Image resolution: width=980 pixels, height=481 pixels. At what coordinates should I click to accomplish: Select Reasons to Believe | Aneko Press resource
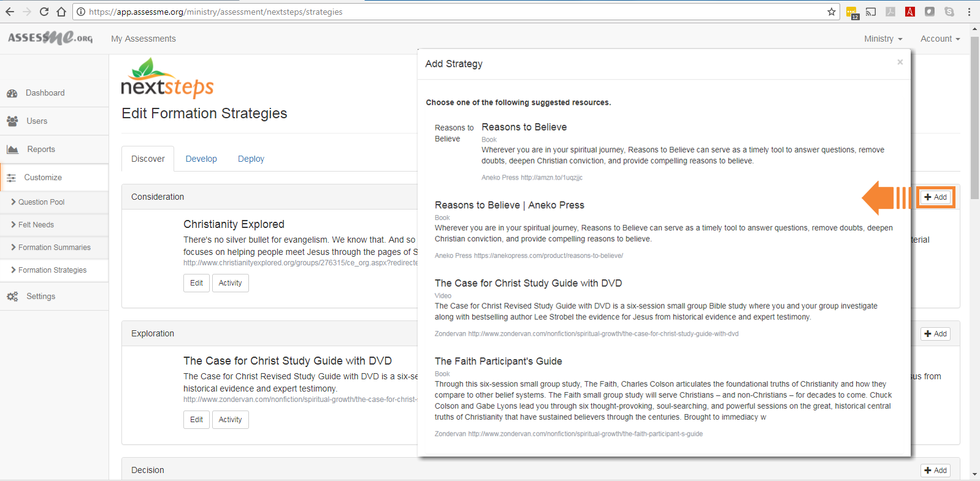click(x=510, y=205)
